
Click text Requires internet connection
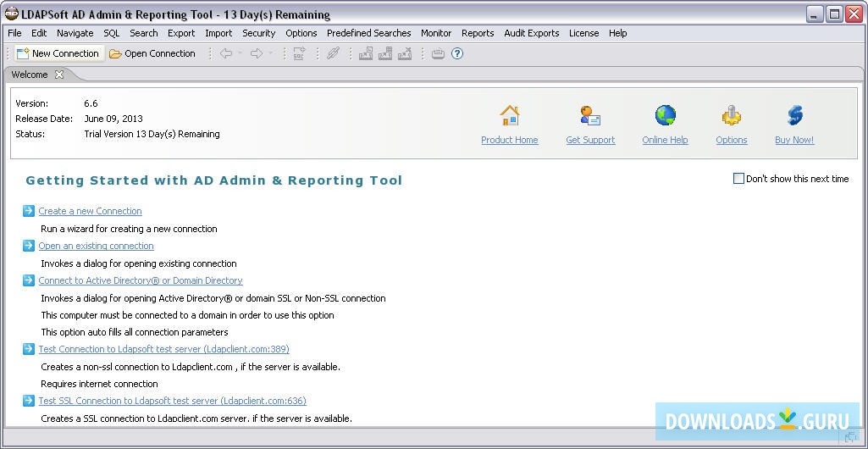(x=100, y=384)
